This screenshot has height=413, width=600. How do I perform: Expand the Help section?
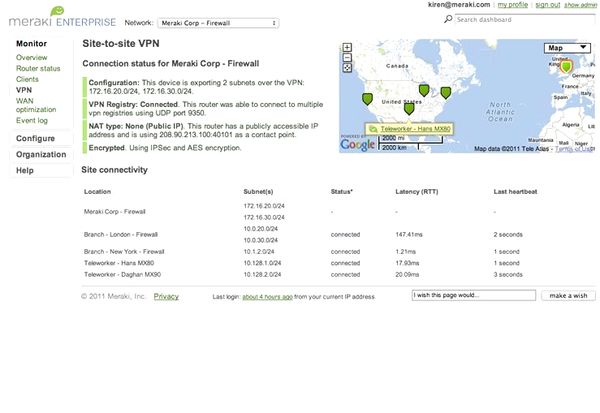pyautogui.click(x=24, y=171)
